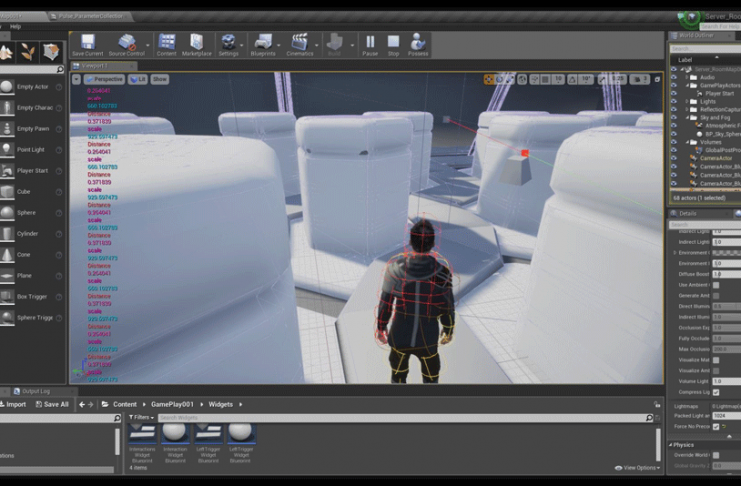Expand the Lights folder in World Outliner
This screenshot has width=741, height=486.
tap(687, 102)
